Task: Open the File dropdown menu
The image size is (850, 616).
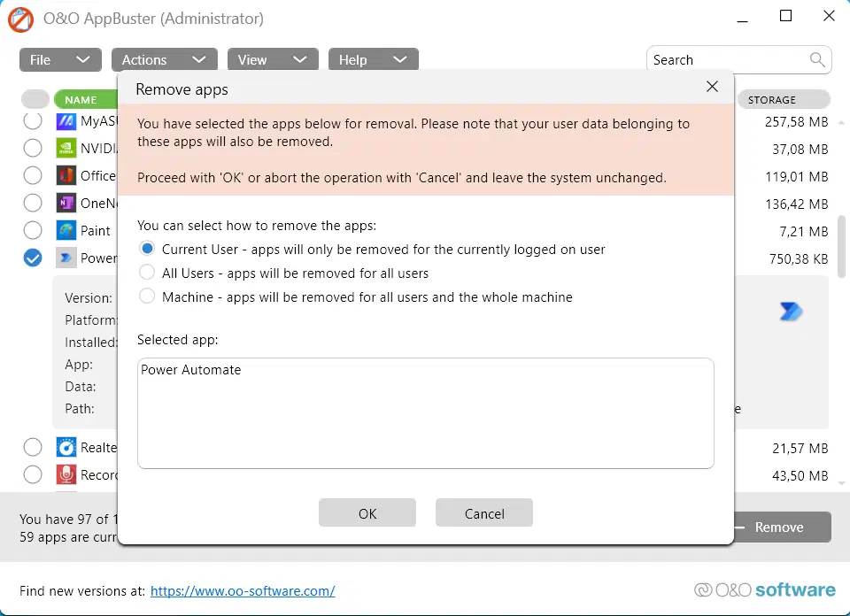Action: [x=59, y=59]
